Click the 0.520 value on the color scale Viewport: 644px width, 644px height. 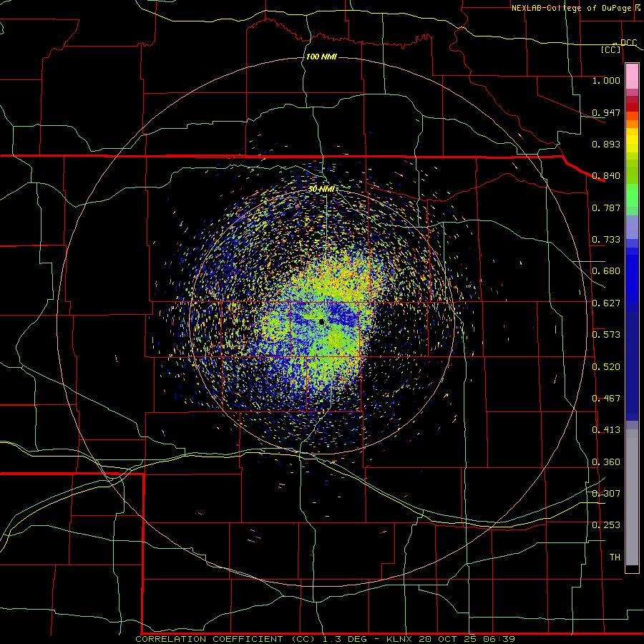tap(606, 367)
